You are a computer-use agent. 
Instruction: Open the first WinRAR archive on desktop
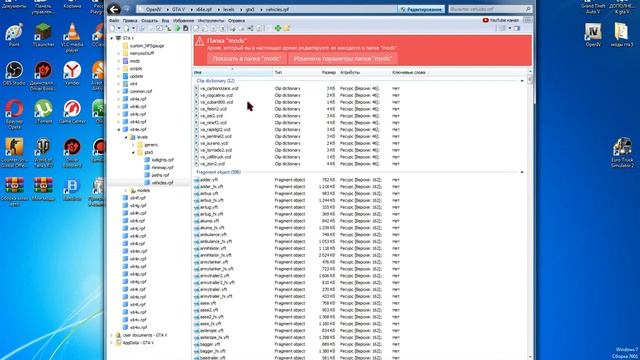(x=14, y=191)
